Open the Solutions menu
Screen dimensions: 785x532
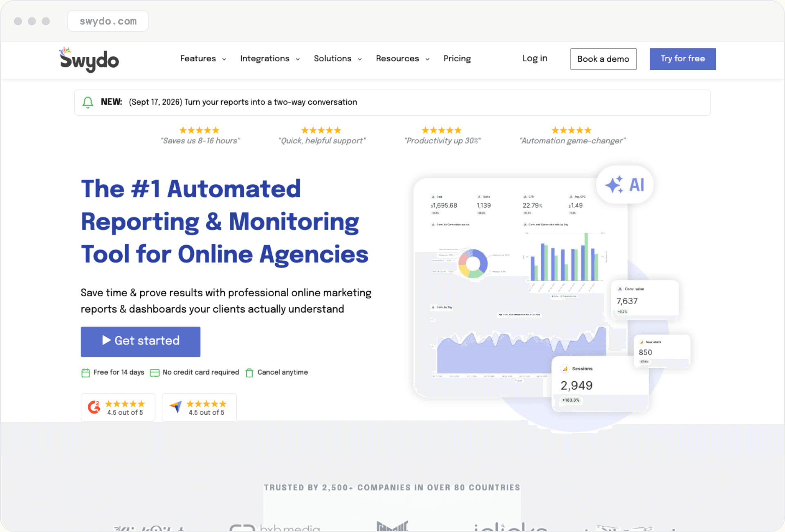pos(333,58)
